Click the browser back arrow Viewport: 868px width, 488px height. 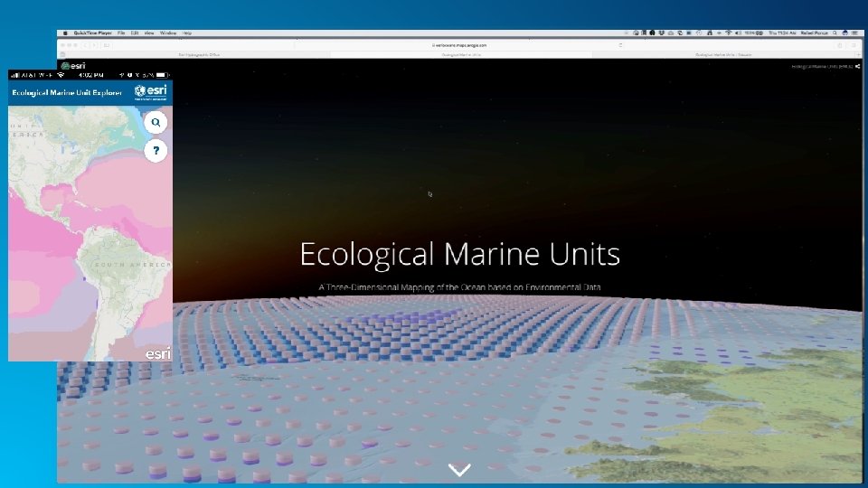[86, 45]
